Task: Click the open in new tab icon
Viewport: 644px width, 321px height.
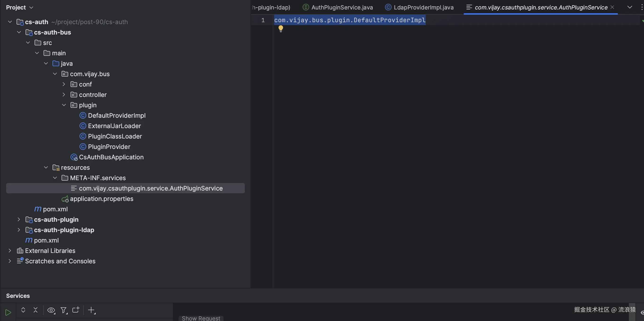Action: (76, 310)
